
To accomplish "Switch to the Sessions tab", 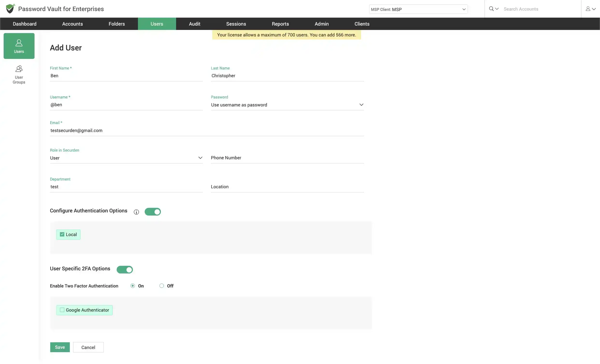I will click(236, 24).
